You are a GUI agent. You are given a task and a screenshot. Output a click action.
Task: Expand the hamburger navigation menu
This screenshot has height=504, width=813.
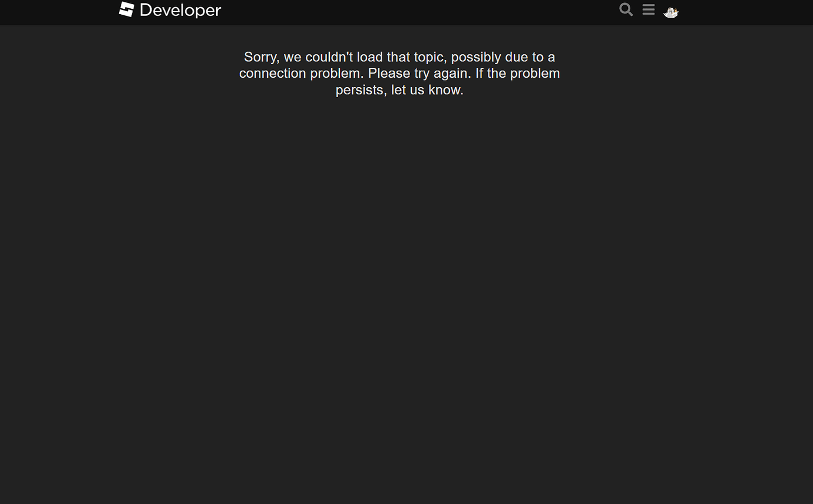click(648, 9)
